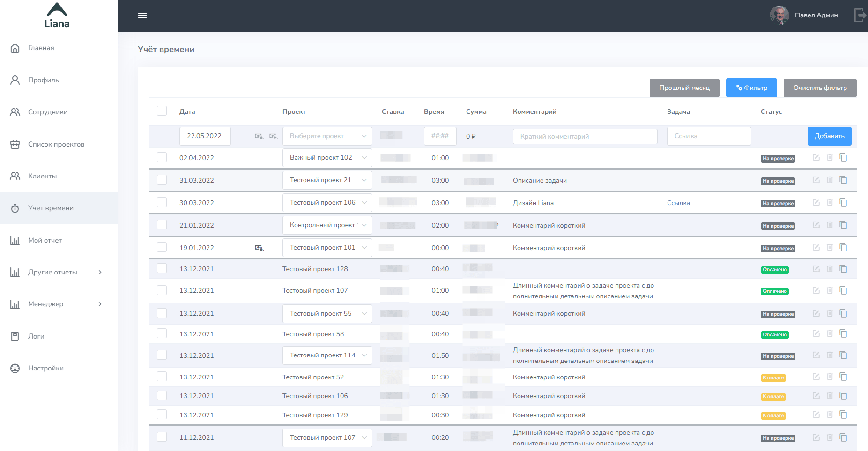The width and height of the screenshot is (868, 451).
Task: Toggle the select-all checkbox in table header
Action: (162, 111)
